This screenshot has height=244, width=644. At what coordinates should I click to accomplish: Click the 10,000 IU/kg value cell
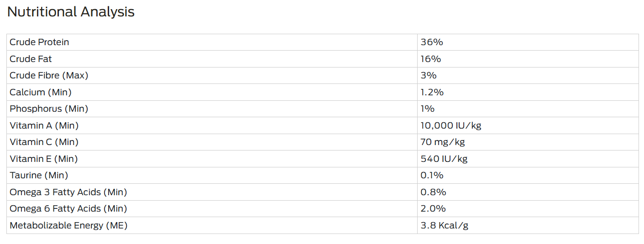click(x=528, y=125)
